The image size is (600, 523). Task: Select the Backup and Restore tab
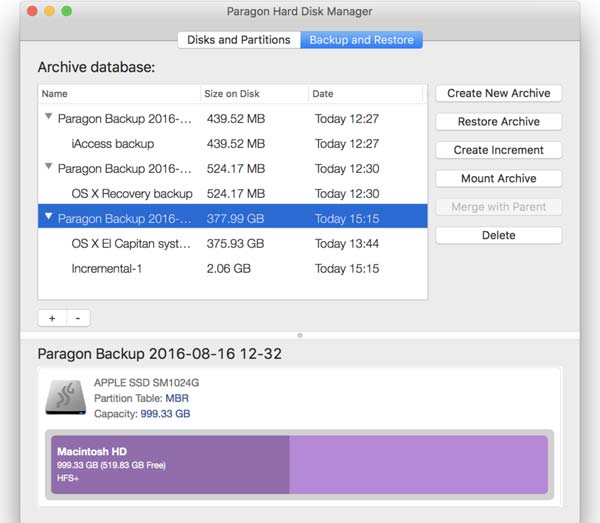tap(362, 40)
